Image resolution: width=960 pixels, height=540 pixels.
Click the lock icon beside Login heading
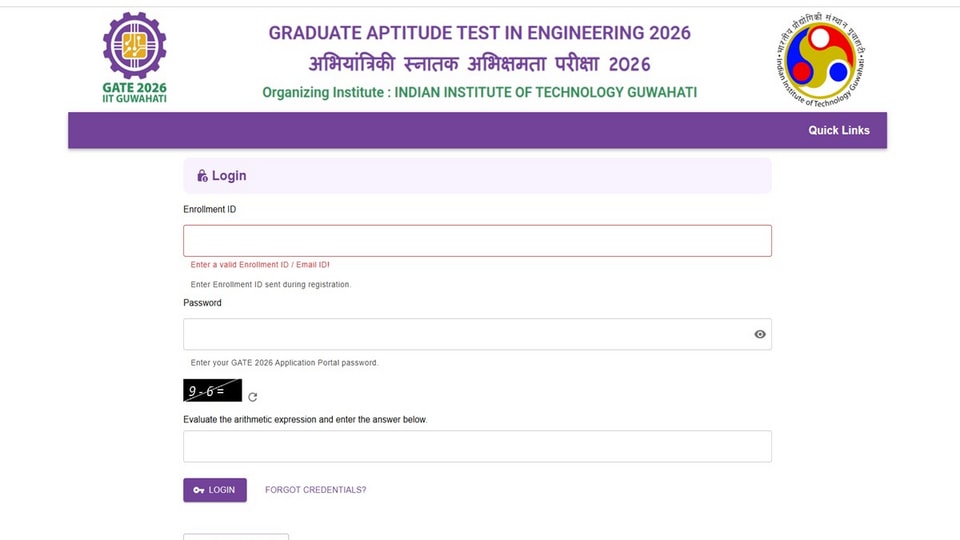(x=202, y=176)
